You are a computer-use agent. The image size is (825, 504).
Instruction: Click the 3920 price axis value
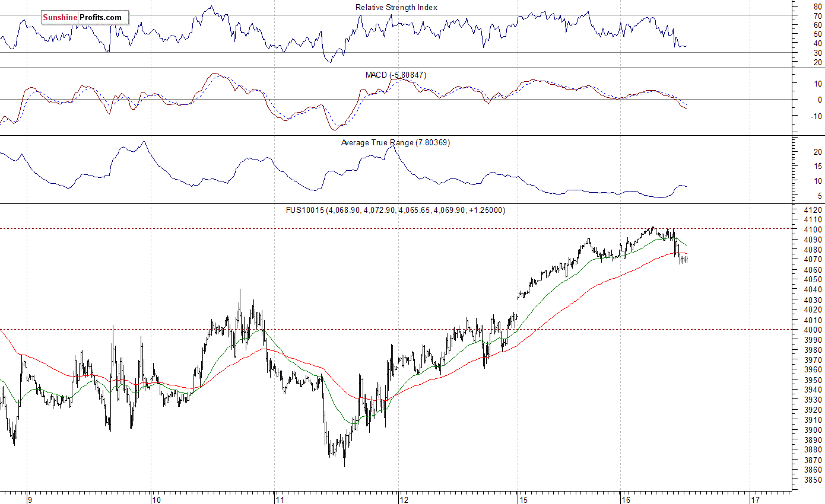click(813, 410)
